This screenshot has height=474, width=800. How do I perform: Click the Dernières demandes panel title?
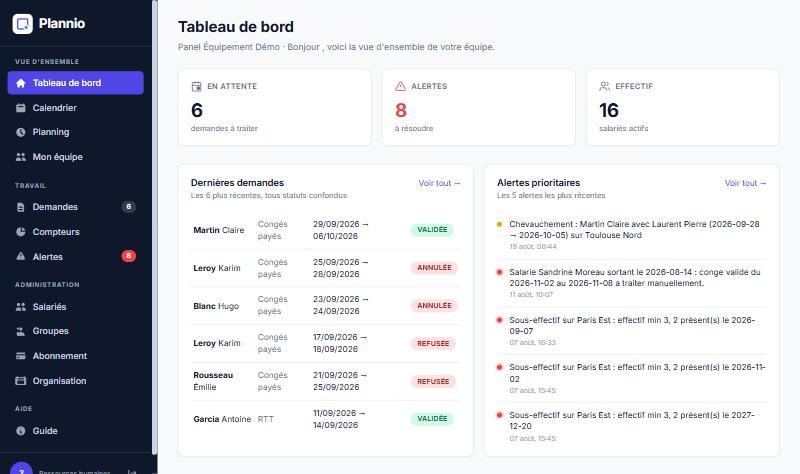[237, 183]
